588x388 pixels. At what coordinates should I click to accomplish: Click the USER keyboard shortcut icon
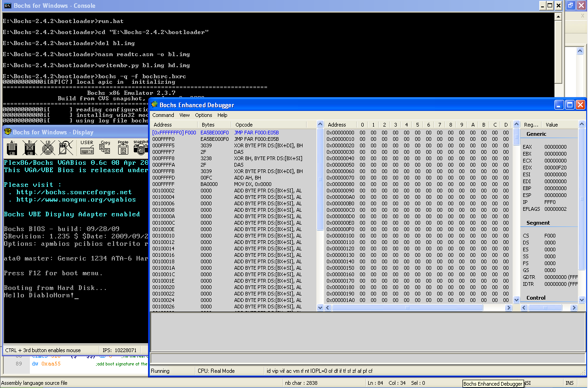(86, 148)
